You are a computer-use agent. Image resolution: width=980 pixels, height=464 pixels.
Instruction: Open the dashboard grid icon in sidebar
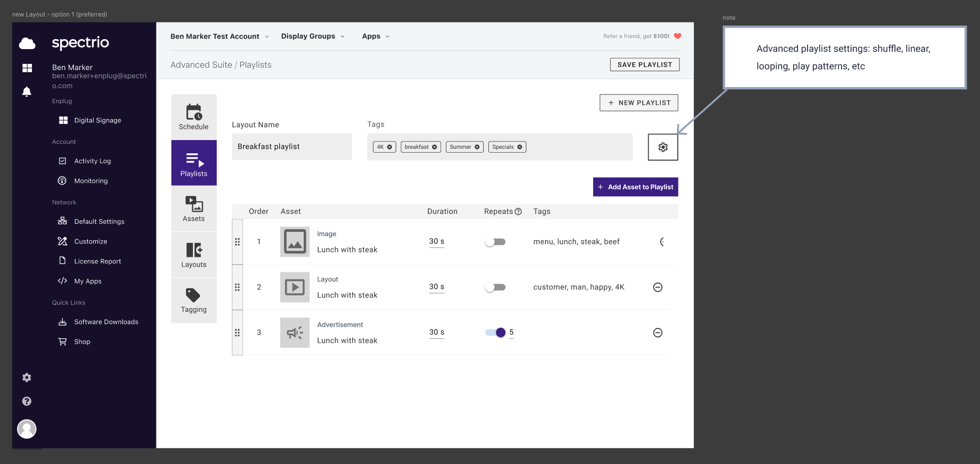pyautogui.click(x=27, y=68)
